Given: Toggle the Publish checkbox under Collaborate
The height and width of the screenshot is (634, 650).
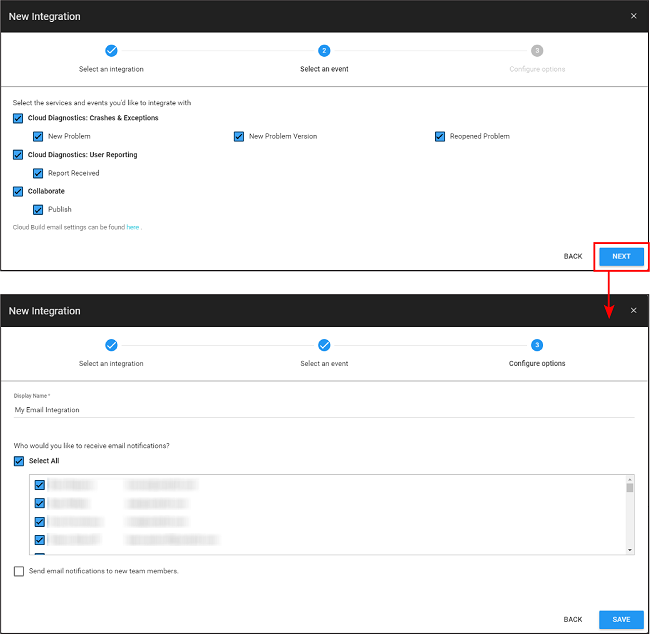Looking at the screenshot, I should click(38, 210).
